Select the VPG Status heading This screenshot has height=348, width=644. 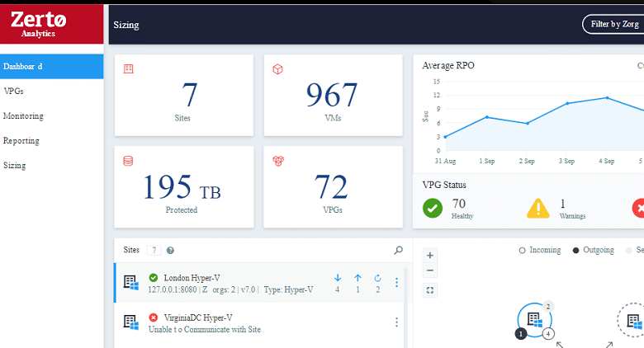pyautogui.click(x=444, y=185)
